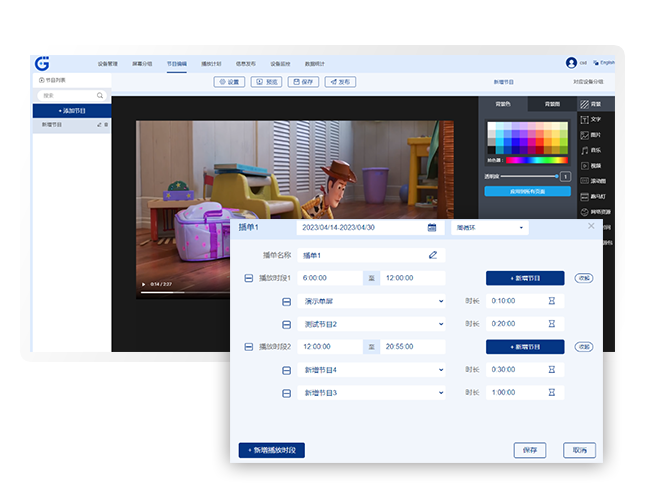645x504 pixels.
Task: Collapse 播放时段1 with its minus toggle
Action: [x=249, y=278]
